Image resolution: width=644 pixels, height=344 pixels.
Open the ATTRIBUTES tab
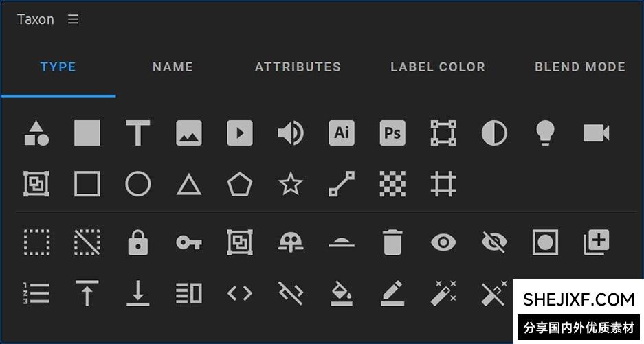tap(298, 67)
